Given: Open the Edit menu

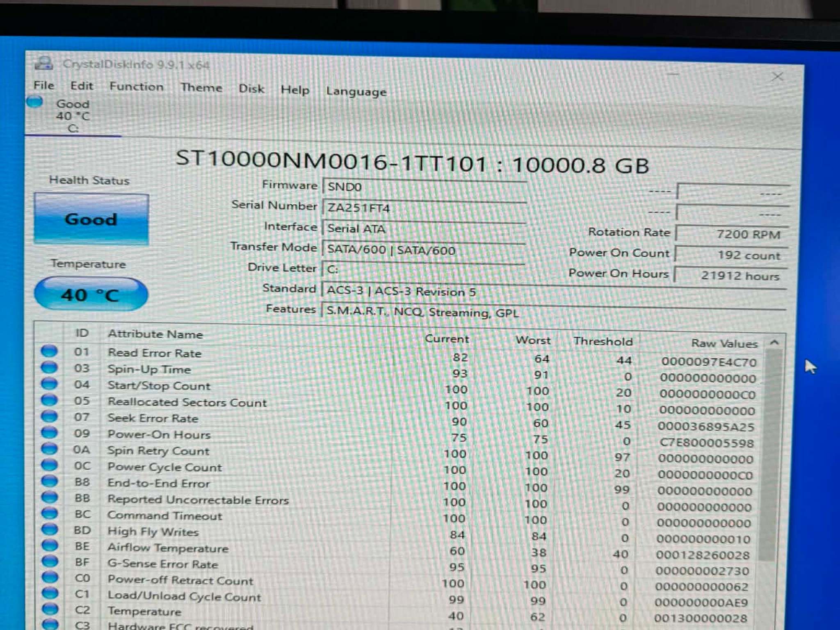Looking at the screenshot, I should coord(82,86).
